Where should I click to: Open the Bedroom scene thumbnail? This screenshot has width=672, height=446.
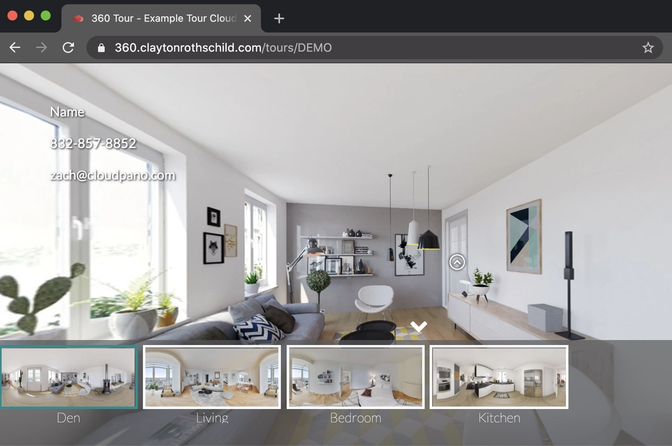(x=356, y=377)
